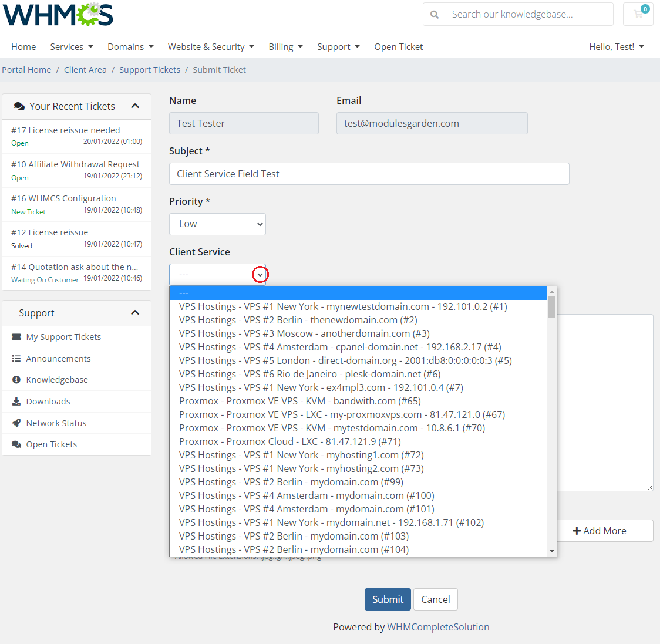Select Proxmox VE VPS KVM bandwith.com (#65)
The image size is (660, 644).
358,401
